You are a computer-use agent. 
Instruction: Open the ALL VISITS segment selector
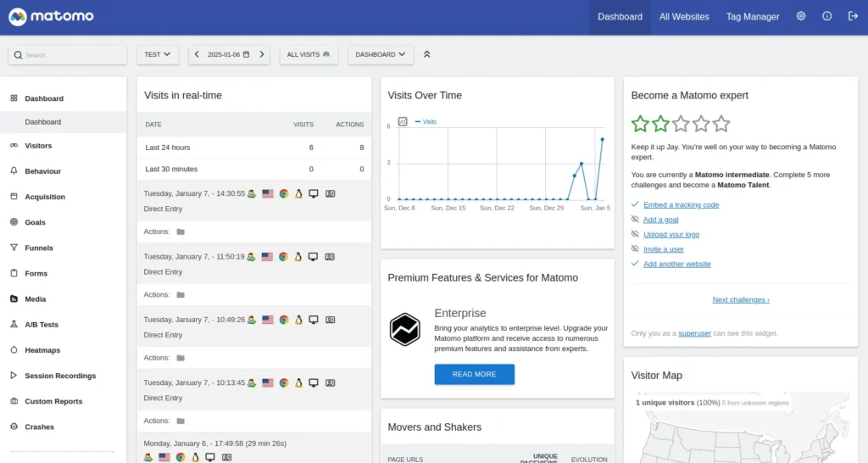point(309,54)
